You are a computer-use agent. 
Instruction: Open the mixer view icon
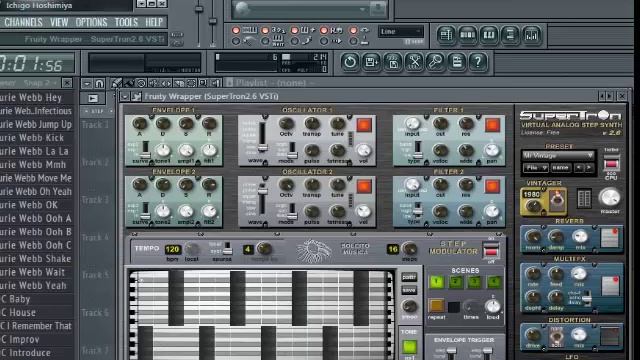[531, 36]
